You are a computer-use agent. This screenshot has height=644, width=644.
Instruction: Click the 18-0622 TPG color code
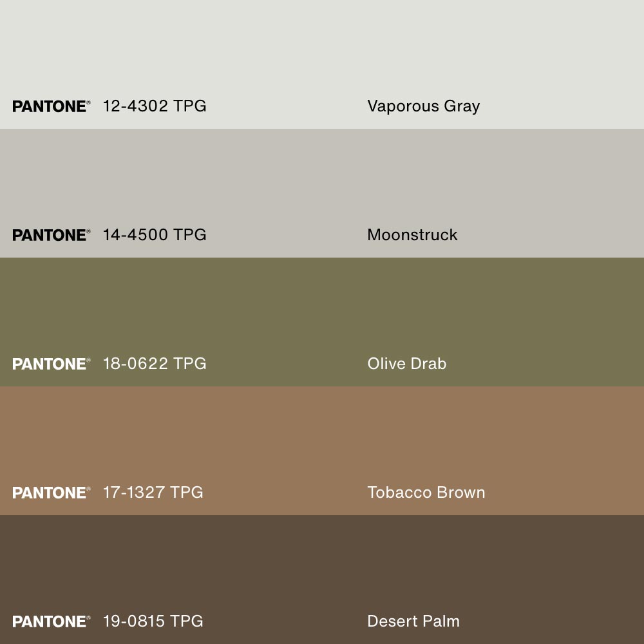[155, 364]
